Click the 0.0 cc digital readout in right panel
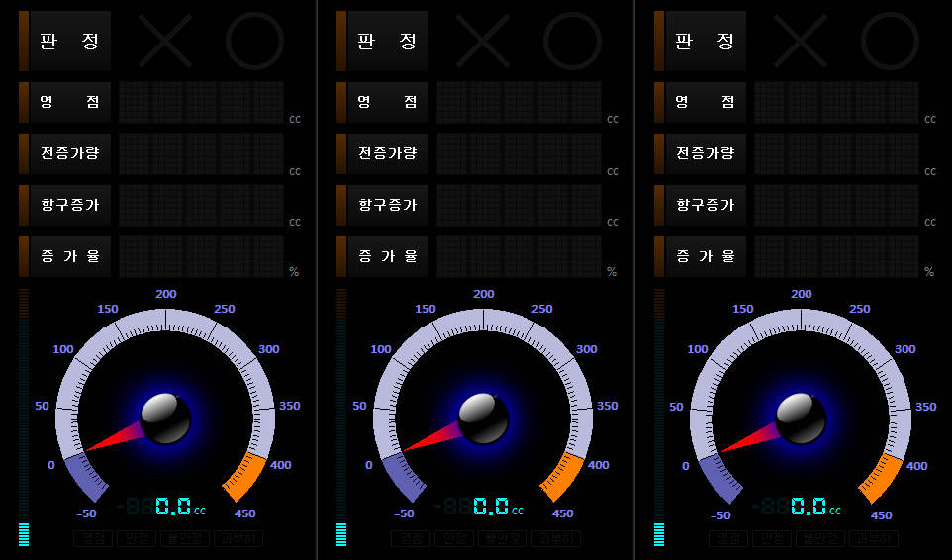 point(809,507)
